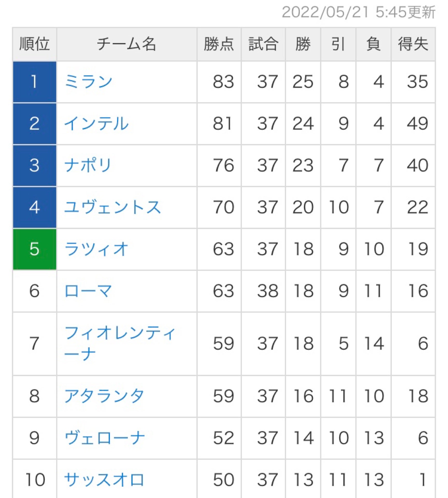Open the ヴェローナ team link
The image size is (448, 498).
pos(104,438)
